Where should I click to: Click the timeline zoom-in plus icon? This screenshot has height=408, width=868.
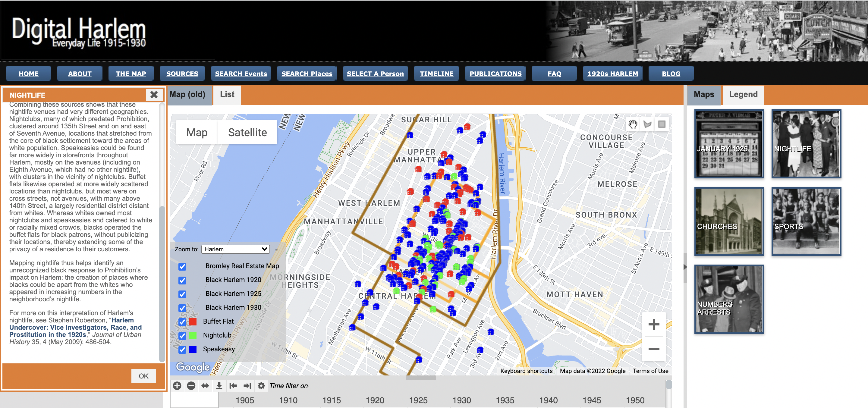coord(177,386)
